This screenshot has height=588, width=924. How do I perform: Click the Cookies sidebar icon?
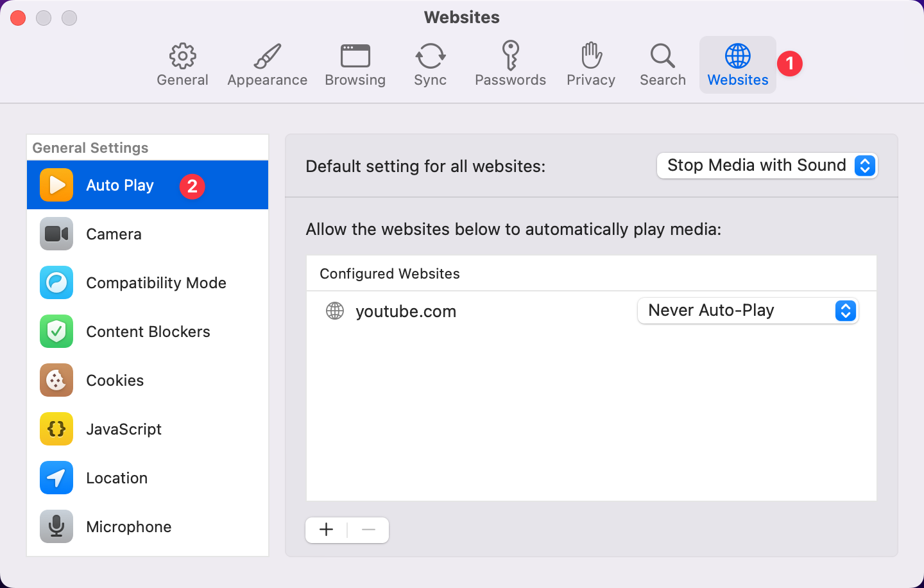coord(56,380)
